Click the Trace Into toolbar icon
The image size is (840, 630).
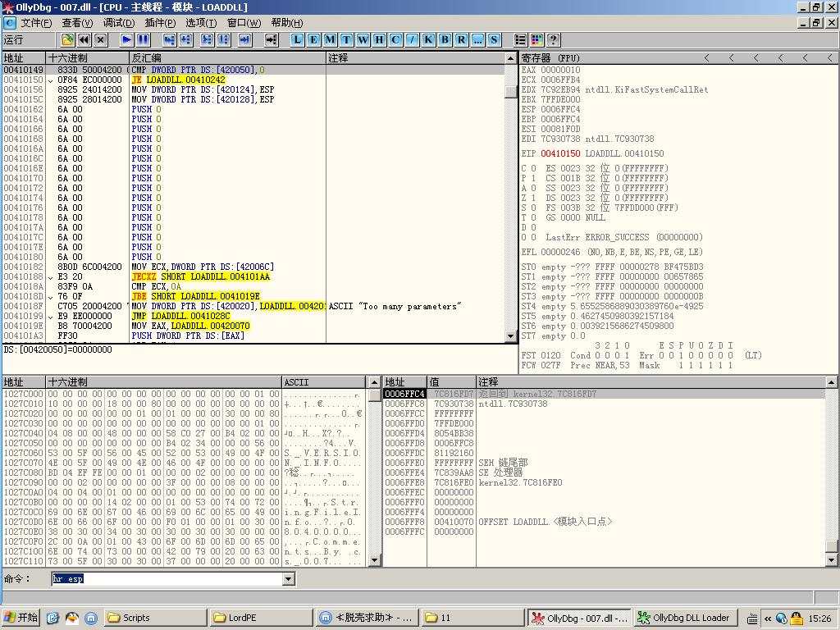(207, 40)
